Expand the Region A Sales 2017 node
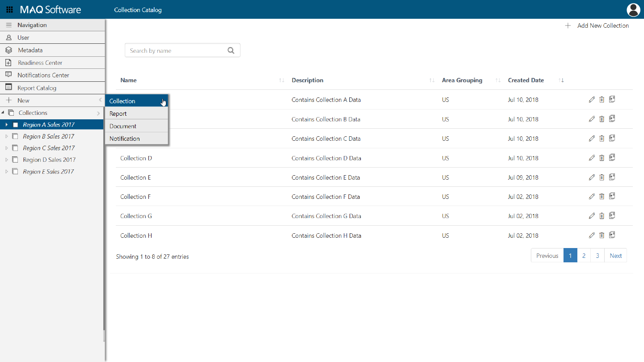 click(x=6, y=125)
